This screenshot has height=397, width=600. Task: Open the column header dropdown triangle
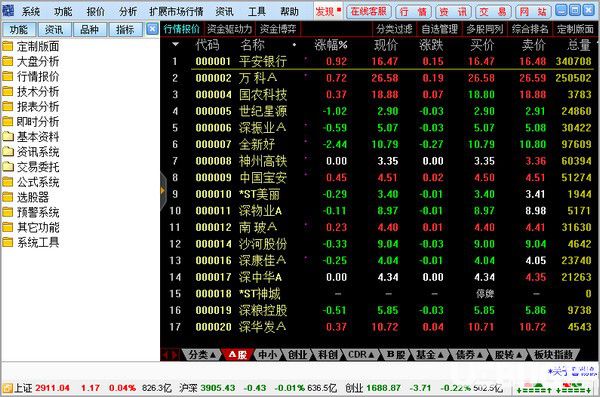(175, 44)
